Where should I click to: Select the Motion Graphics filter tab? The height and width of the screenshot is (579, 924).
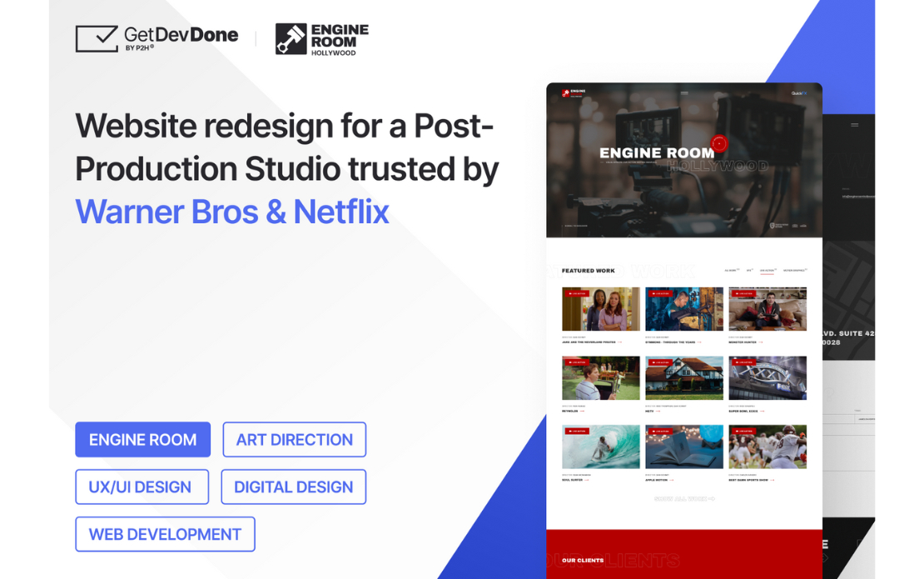(795, 270)
